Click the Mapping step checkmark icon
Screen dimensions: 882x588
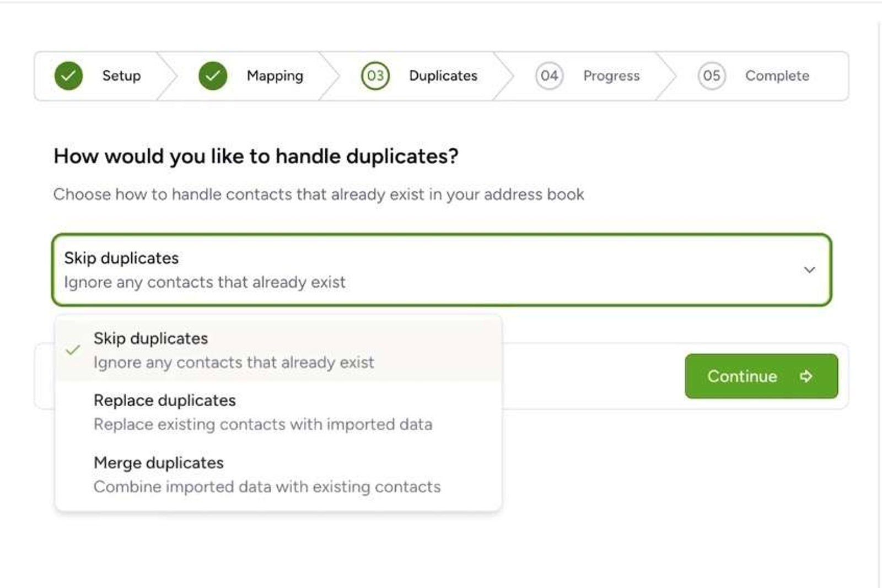pos(212,75)
